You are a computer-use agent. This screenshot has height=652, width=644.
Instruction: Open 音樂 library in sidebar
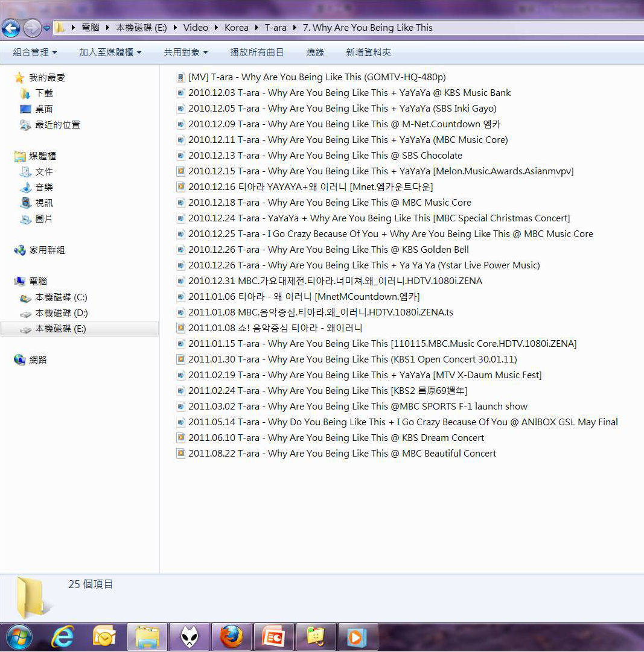pos(43,188)
